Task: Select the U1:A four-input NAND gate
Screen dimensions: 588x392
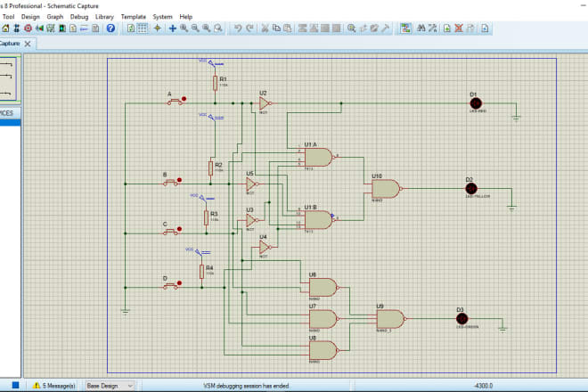Action: (319, 157)
